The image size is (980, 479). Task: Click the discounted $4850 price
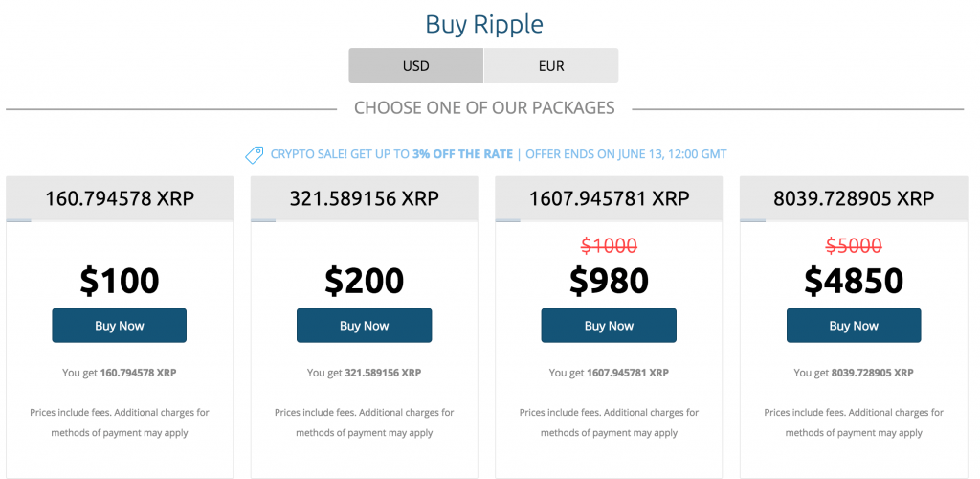click(x=854, y=280)
